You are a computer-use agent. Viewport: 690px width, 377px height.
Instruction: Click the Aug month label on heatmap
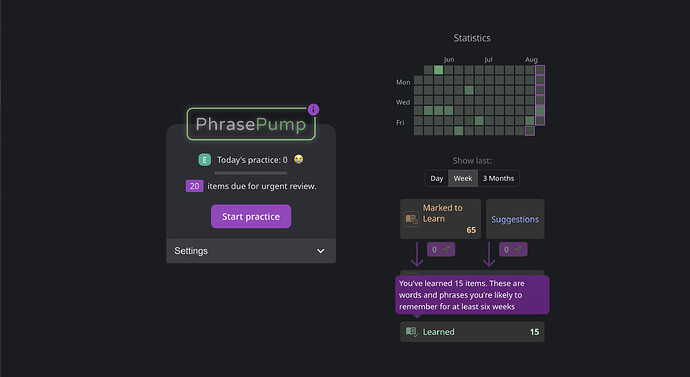pos(531,59)
